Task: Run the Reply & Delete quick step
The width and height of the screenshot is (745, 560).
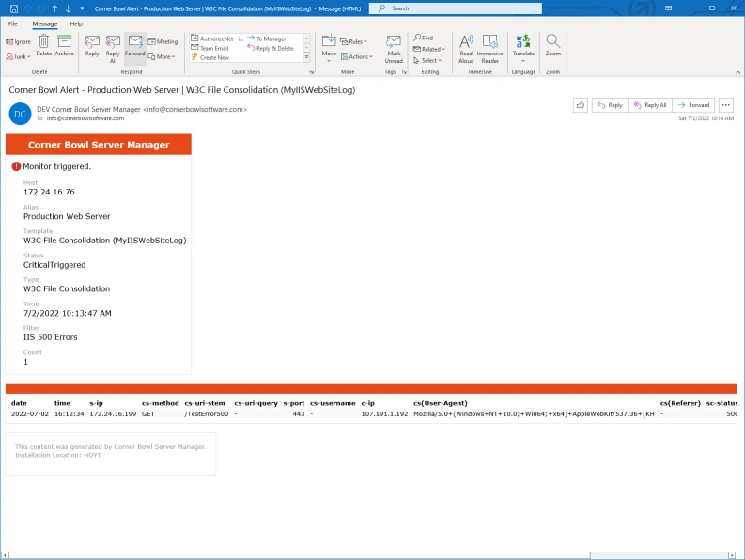Action: click(x=271, y=48)
